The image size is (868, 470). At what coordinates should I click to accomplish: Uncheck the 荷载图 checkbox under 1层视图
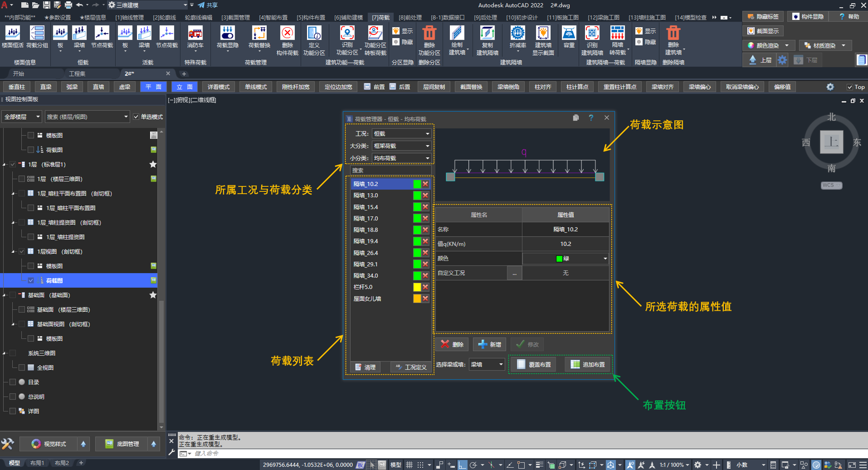point(31,280)
